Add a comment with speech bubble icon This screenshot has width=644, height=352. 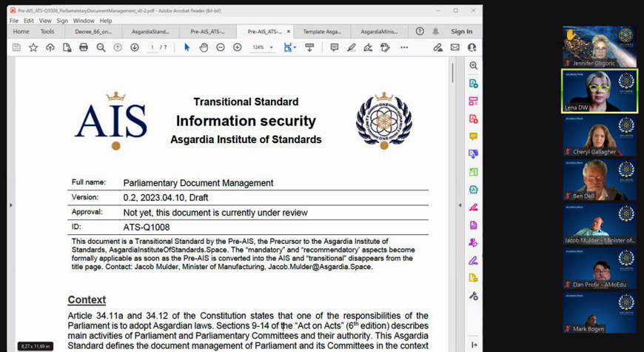point(335,47)
